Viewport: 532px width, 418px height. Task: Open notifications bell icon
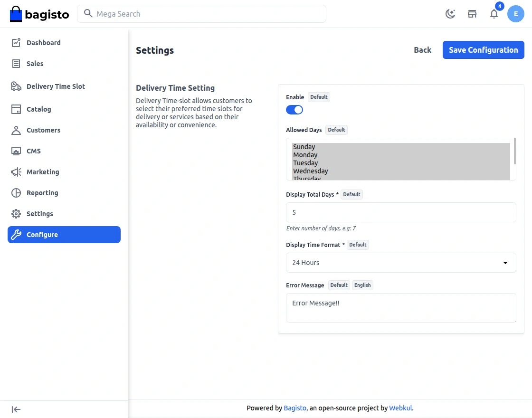tap(494, 14)
